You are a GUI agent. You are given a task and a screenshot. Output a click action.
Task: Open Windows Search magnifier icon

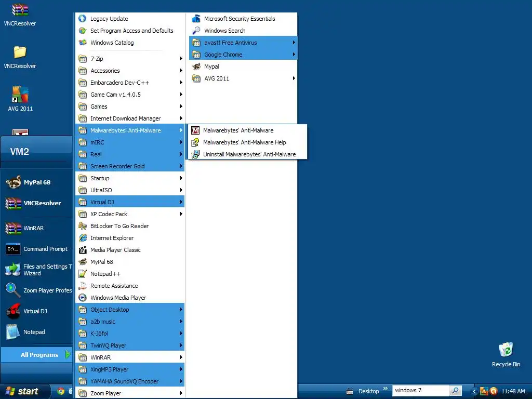pos(196,31)
